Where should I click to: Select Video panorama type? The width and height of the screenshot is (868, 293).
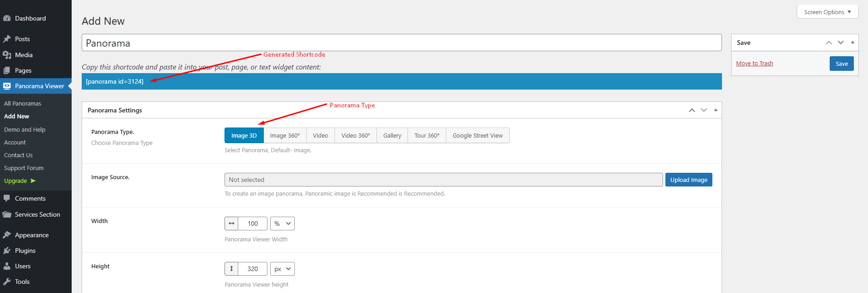[320, 135]
